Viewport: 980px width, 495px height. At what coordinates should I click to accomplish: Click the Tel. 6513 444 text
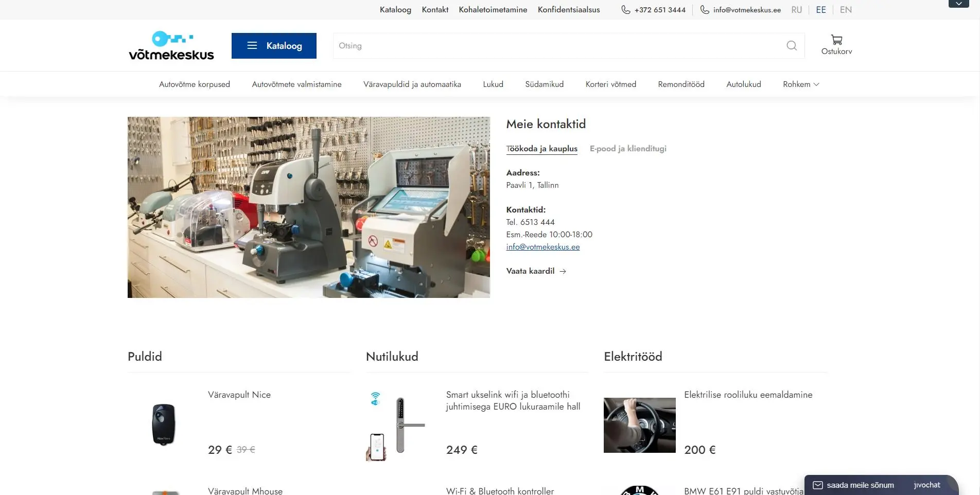point(530,222)
